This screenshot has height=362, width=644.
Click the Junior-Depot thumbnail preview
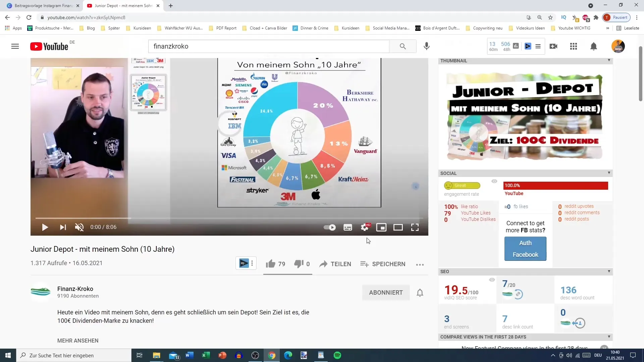click(x=525, y=116)
